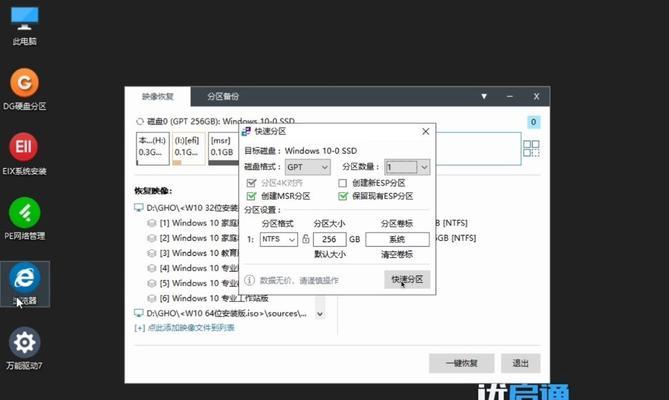Screen dimensions: 669x400
Task: Click the blue disk number 0 badge
Action: tap(533, 122)
